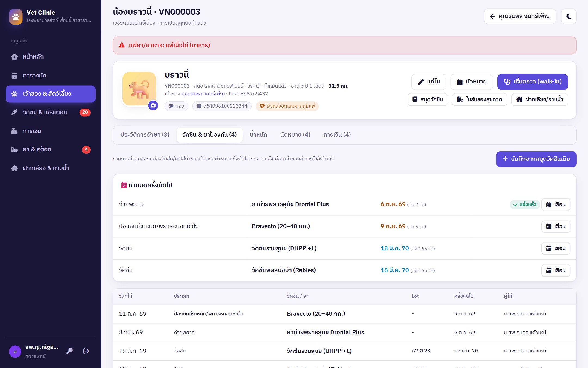
Task: Click the แจ้งแล้ว notified badge
Action: pyautogui.click(x=525, y=204)
